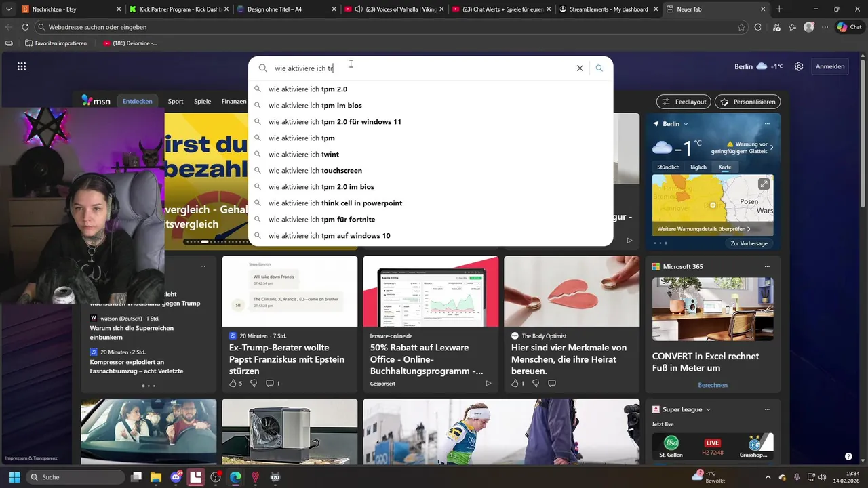868x488 pixels.
Task: Click the Anmelden sign-in button
Action: coord(830,66)
